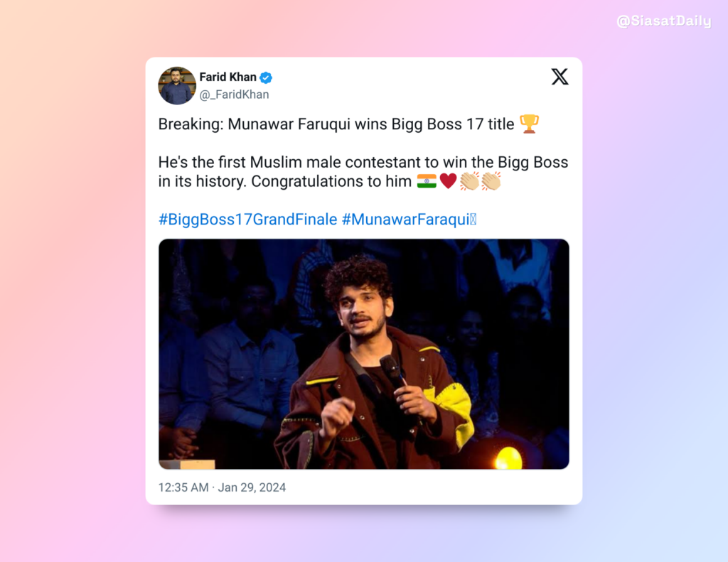Viewport: 728px width, 562px height.
Task: Open the tweet's attached photo
Action: 364,354
